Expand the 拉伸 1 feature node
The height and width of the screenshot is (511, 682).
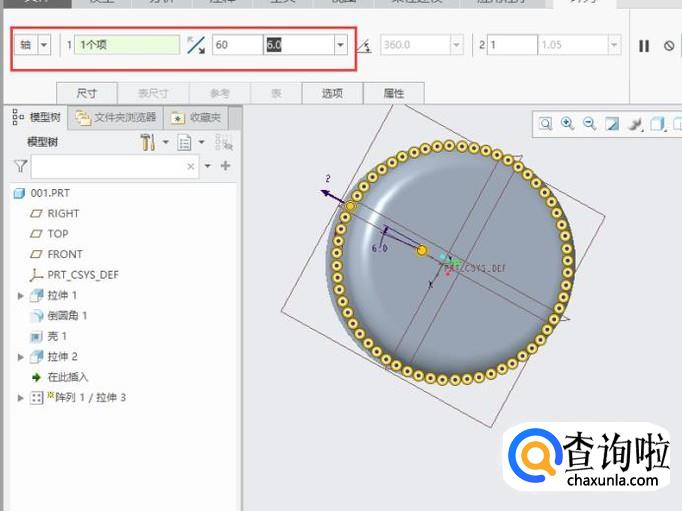click(21, 296)
